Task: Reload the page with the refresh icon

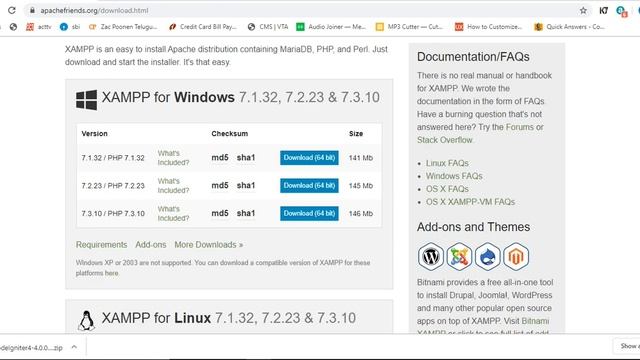Action: pyautogui.click(x=11, y=10)
